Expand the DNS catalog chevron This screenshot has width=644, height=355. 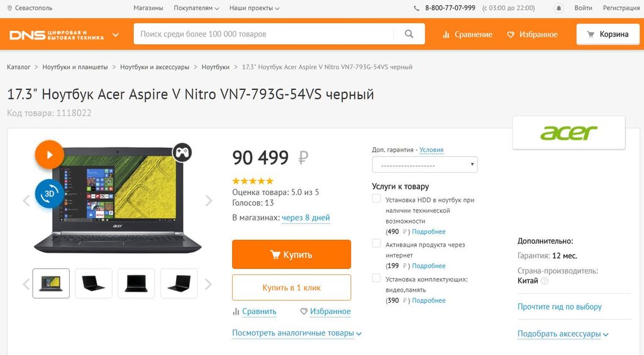pyautogui.click(x=116, y=35)
